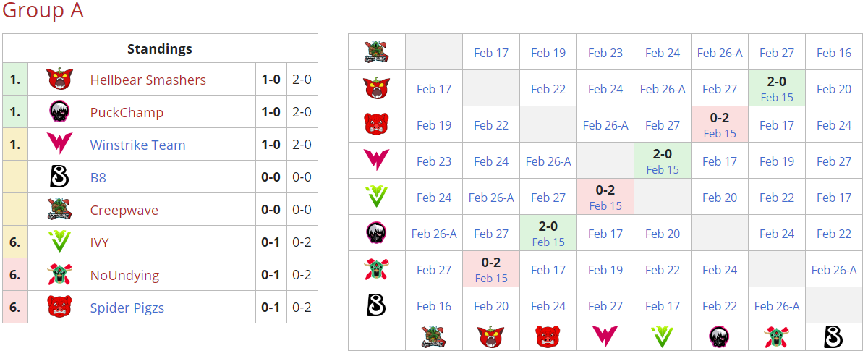The height and width of the screenshot is (356, 868).
Task: Open the Spider Pigzs team name link
Action: click(127, 308)
